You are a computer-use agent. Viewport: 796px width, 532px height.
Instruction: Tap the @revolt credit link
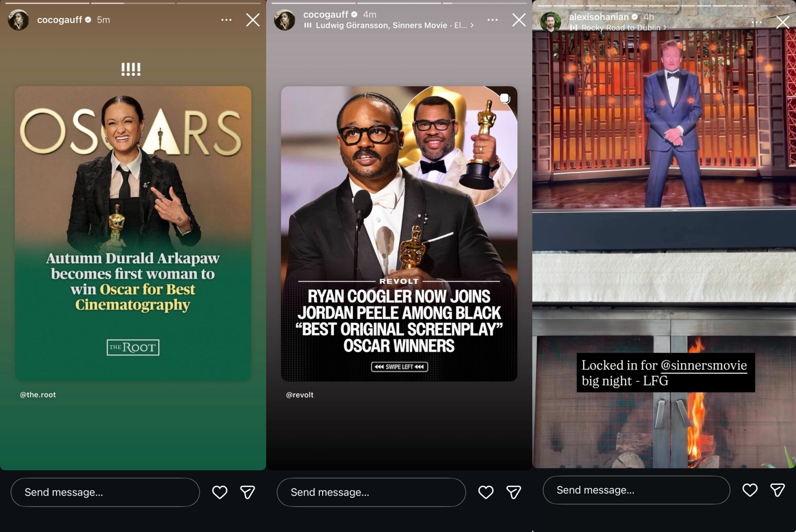(x=300, y=395)
